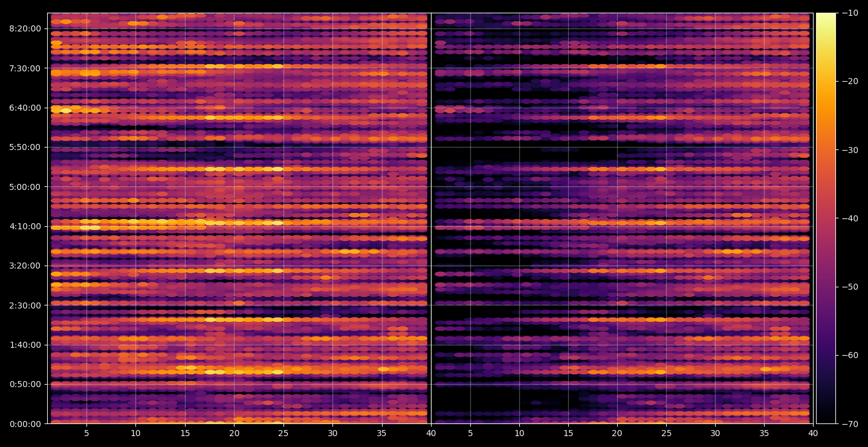Click x-axis label 25 under left heatmap
868x447 pixels.
click(x=283, y=433)
